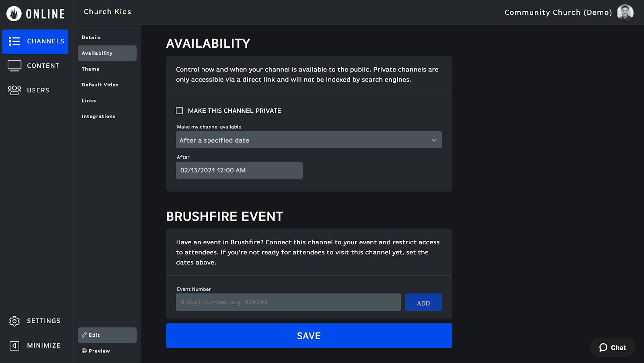Click the Edit pencil icon
This screenshot has width=644, height=363.
coord(84,335)
